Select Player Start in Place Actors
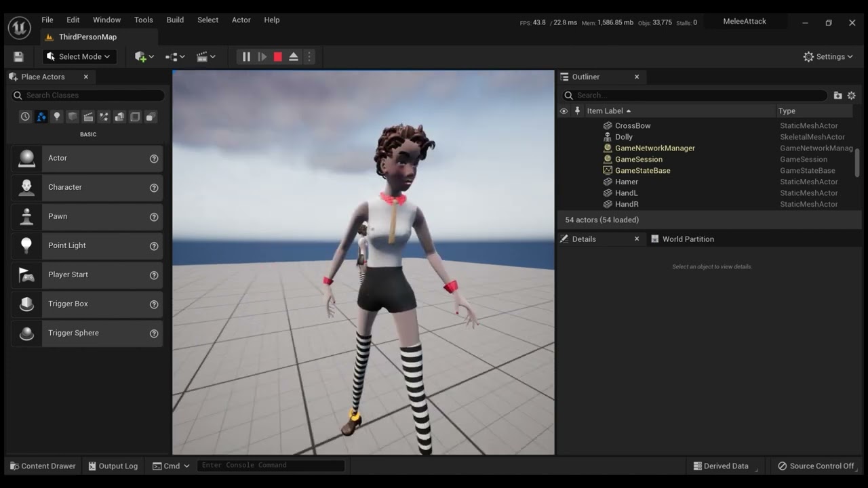868x488 pixels. [x=87, y=275]
